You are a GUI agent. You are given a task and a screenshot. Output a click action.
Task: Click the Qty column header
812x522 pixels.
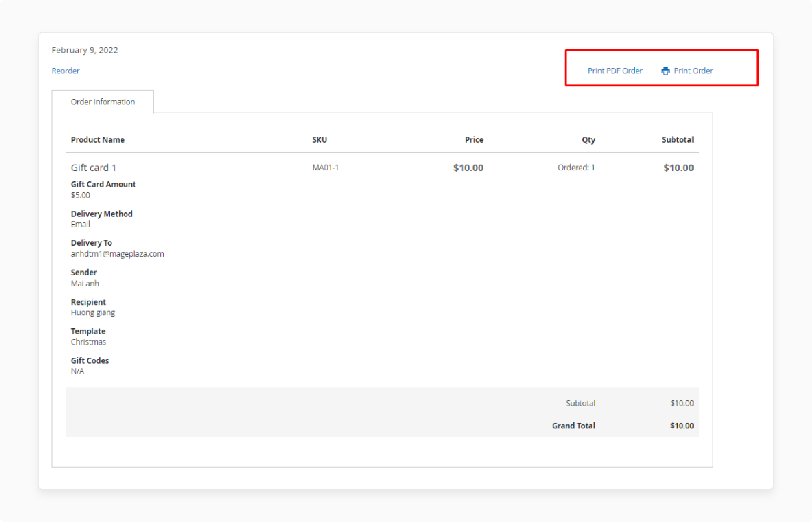588,140
